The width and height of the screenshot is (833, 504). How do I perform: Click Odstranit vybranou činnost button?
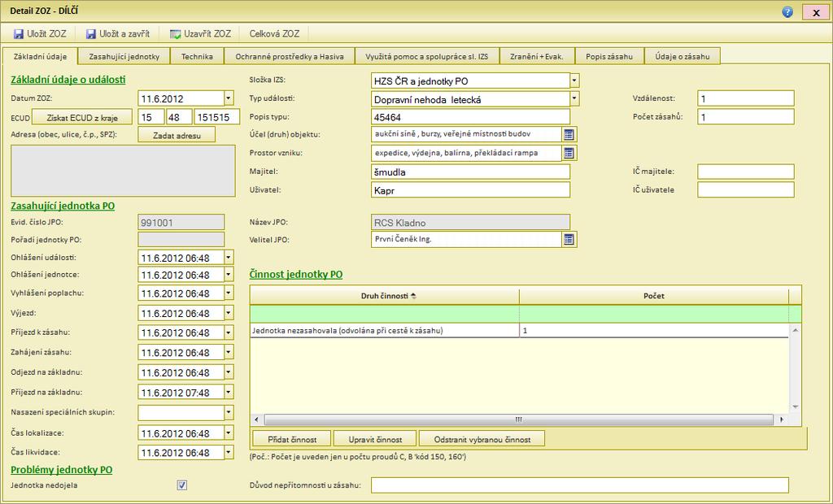click(482, 439)
